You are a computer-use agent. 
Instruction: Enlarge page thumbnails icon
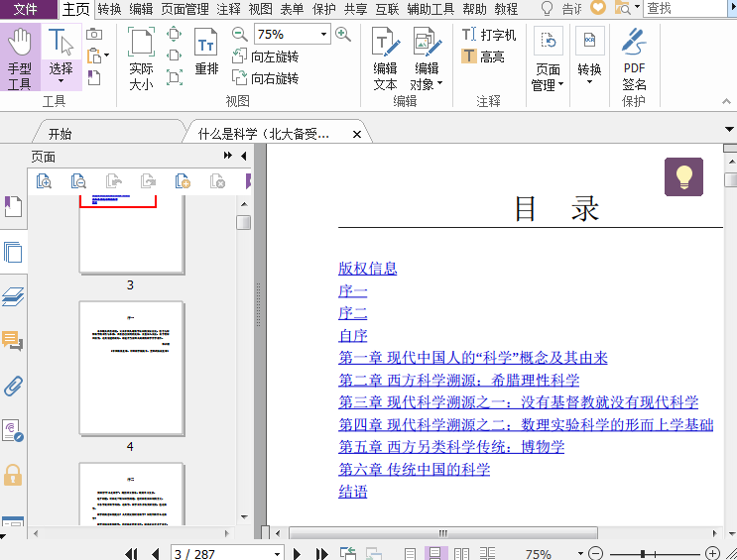44,180
